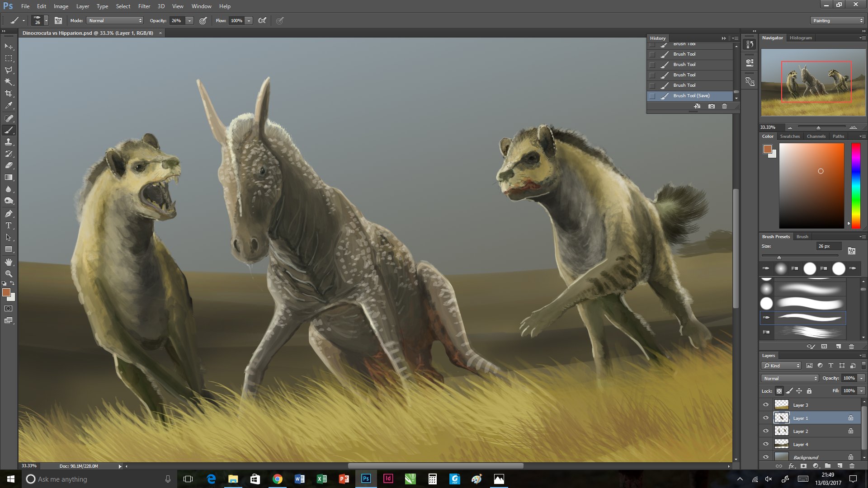
Task: Select the Magic Wand tool
Action: [9, 82]
